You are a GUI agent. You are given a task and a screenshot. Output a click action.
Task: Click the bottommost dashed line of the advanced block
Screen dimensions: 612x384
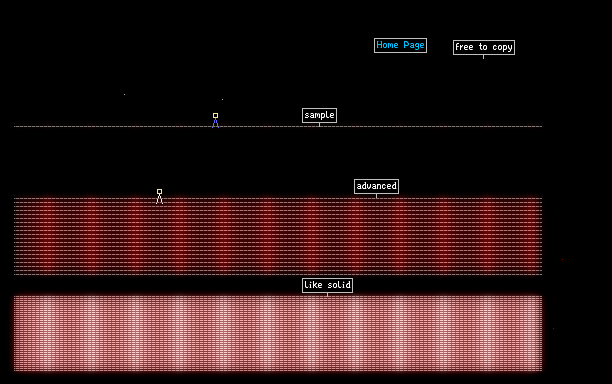pyautogui.click(x=278, y=274)
